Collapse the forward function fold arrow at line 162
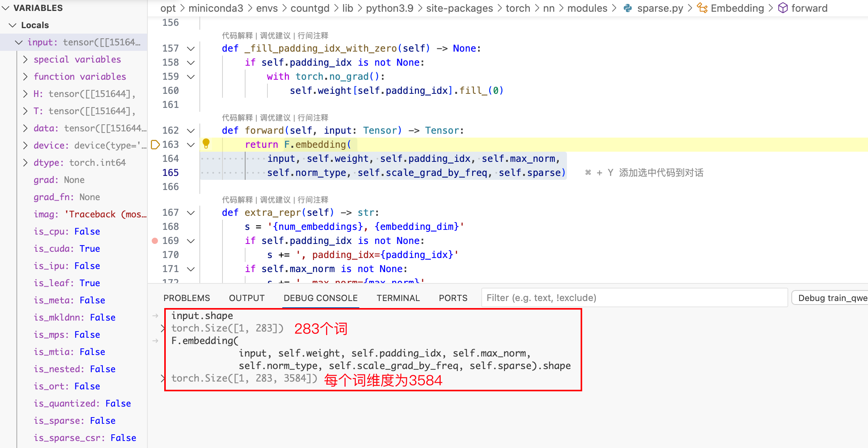 tap(191, 131)
